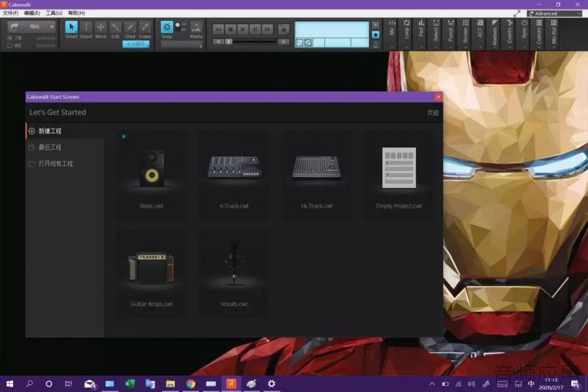Select the Draw tool
The image size is (588, 392).
pyautogui.click(x=130, y=29)
